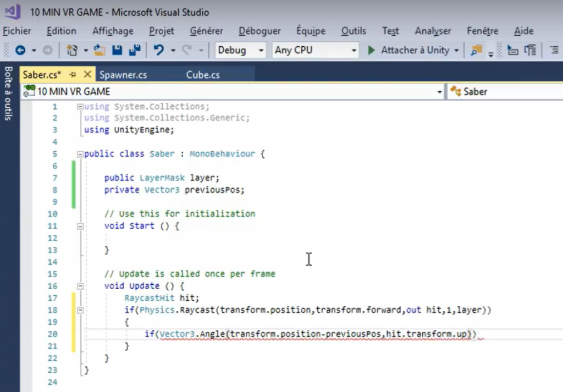Click the toolbar icon left of the indent icon

click(531, 50)
